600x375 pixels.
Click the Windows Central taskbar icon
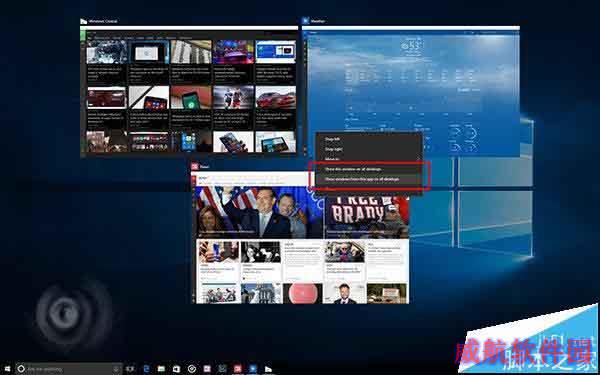click(x=268, y=369)
